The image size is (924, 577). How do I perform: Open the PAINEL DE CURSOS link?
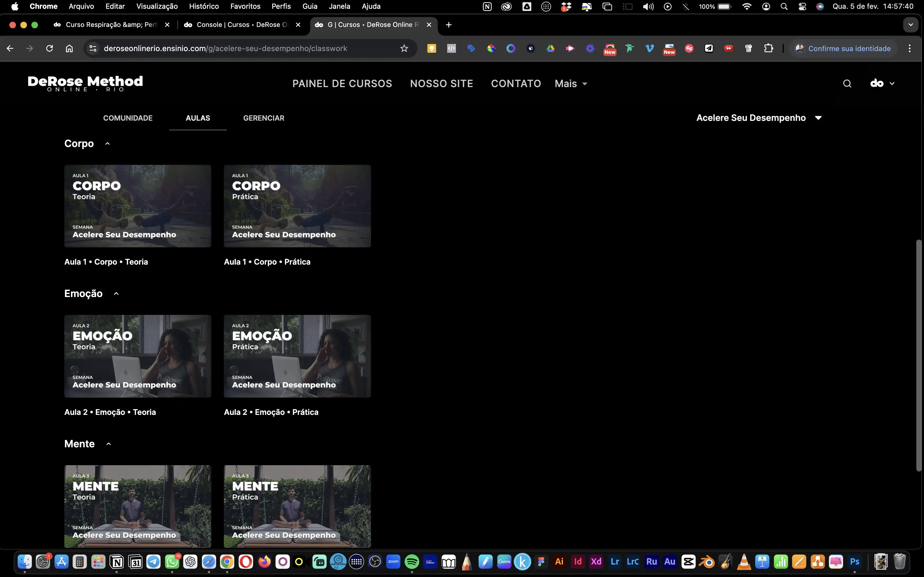click(342, 84)
